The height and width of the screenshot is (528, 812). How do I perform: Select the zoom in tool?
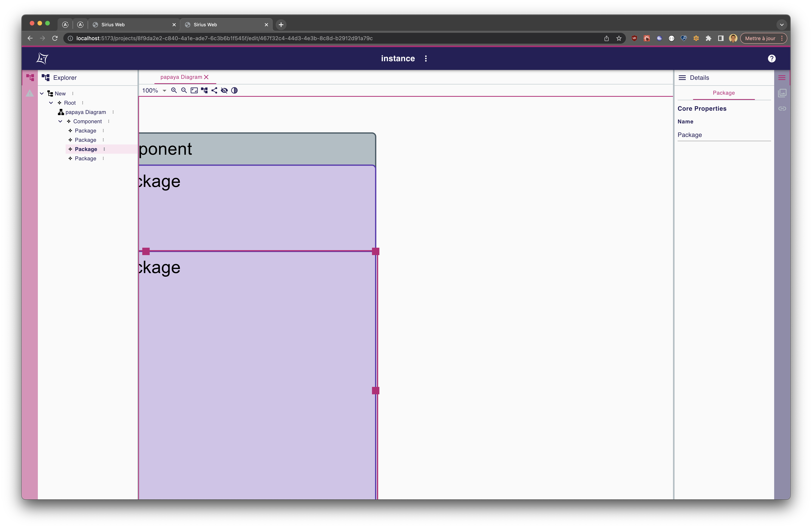[174, 90]
